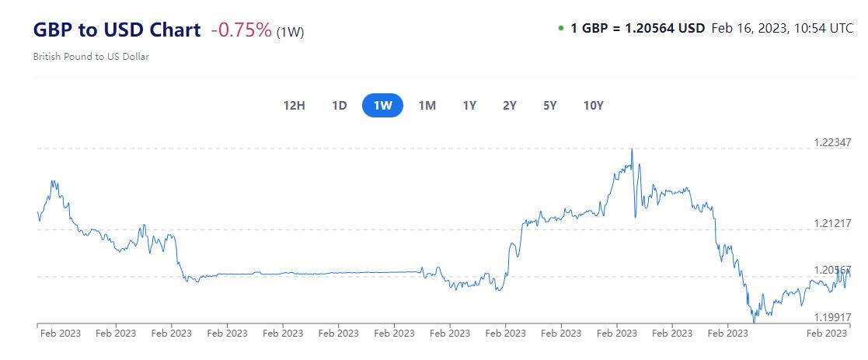Click the 1.21217 axis label
Viewport: 868px width, 360px height.
833,224
